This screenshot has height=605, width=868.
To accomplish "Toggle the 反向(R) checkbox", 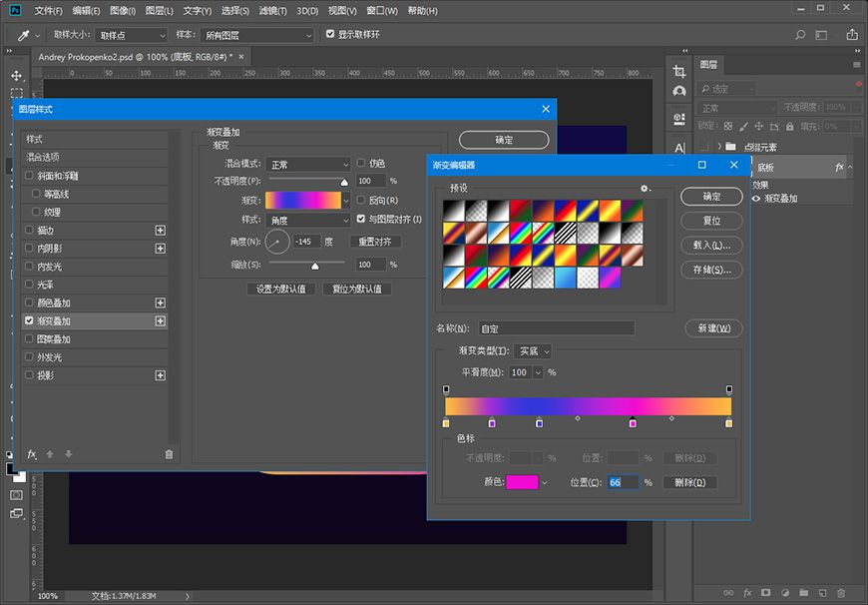I will (361, 200).
